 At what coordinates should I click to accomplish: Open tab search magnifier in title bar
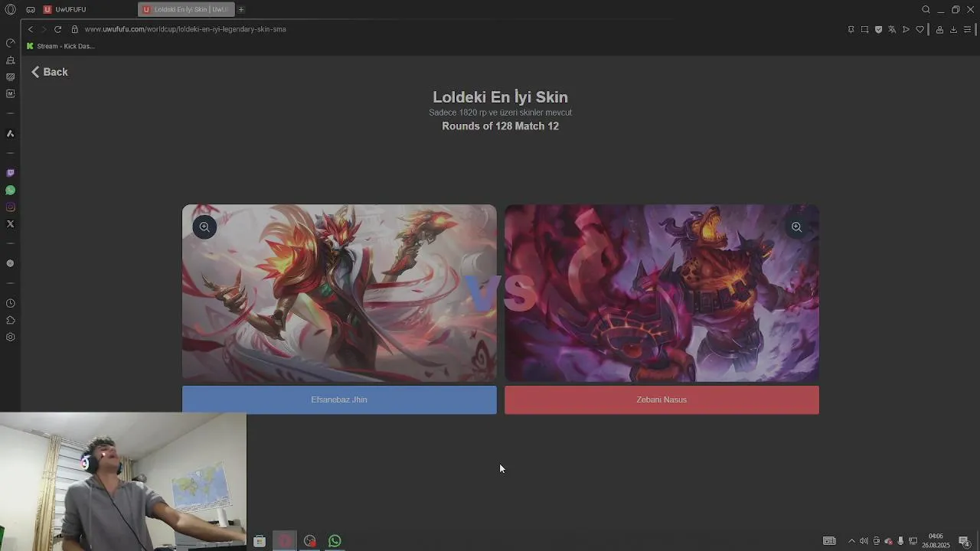point(926,9)
